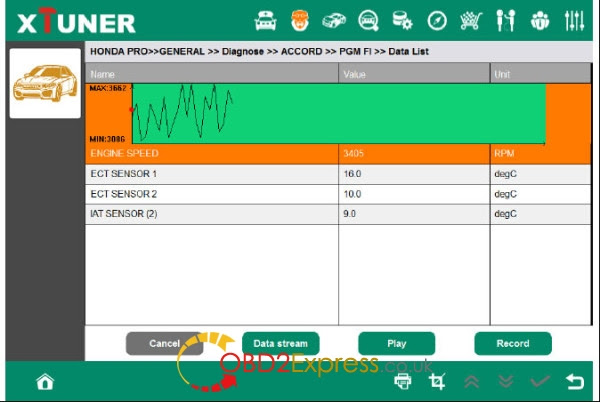Click the Record button

[x=513, y=343]
